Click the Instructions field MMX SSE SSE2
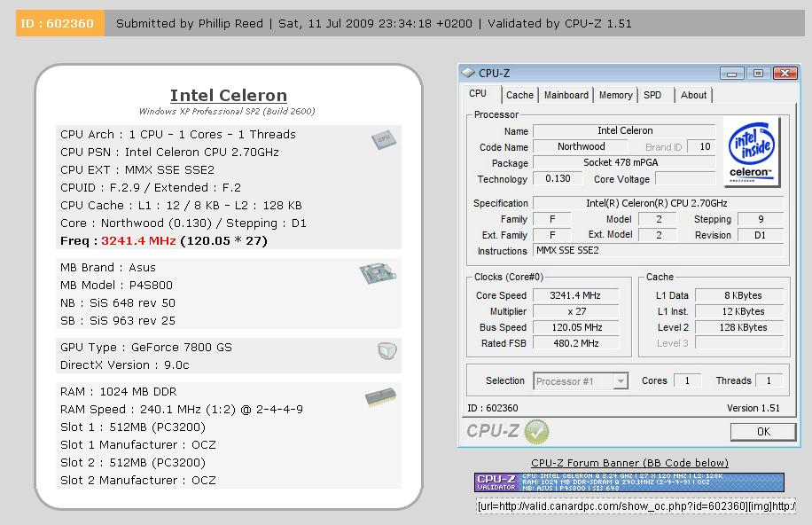This screenshot has height=525, width=812. pyautogui.click(x=658, y=250)
